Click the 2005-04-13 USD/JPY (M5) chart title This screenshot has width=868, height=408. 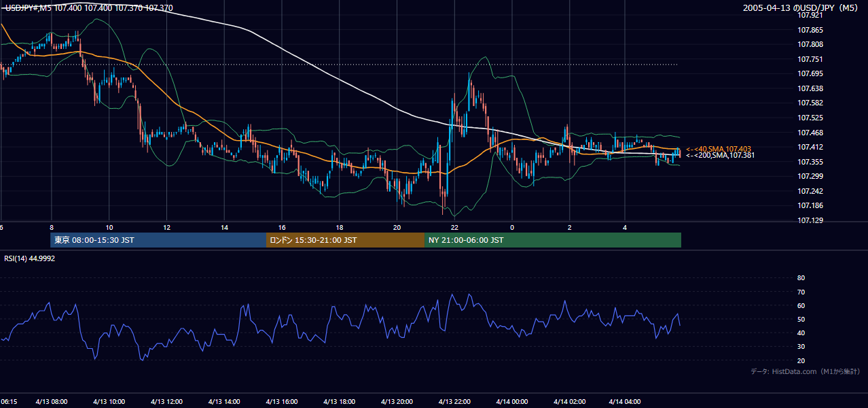pyautogui.click(x=801, y=7)
